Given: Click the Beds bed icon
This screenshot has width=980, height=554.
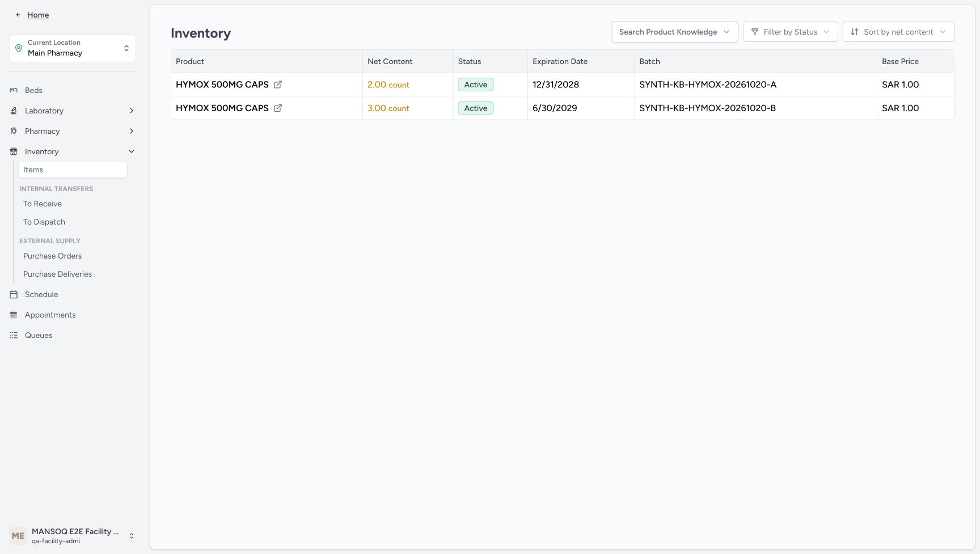Looking at the screenshot, I should [x=14, y=90].
